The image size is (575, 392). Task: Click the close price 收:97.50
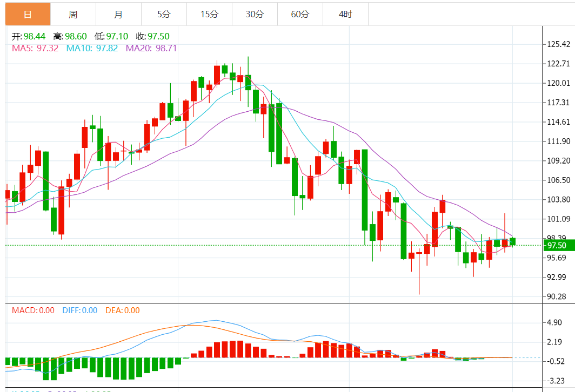pos(153,36)
